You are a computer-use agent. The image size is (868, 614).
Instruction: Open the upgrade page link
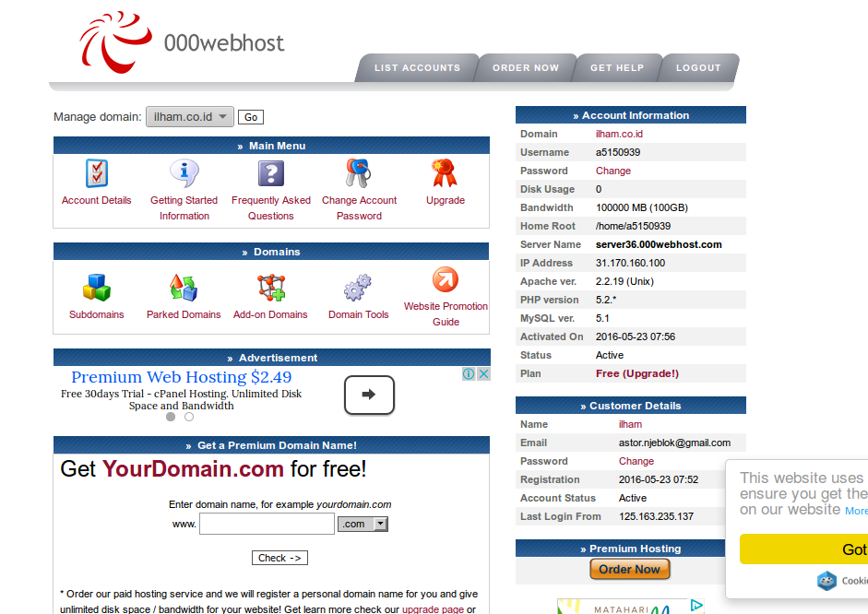433,609
